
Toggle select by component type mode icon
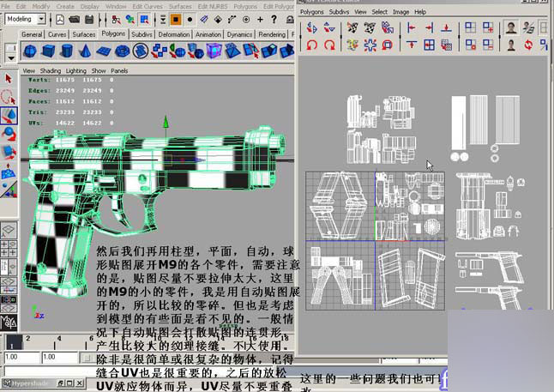pyautogui.click(x=144, y=20)
